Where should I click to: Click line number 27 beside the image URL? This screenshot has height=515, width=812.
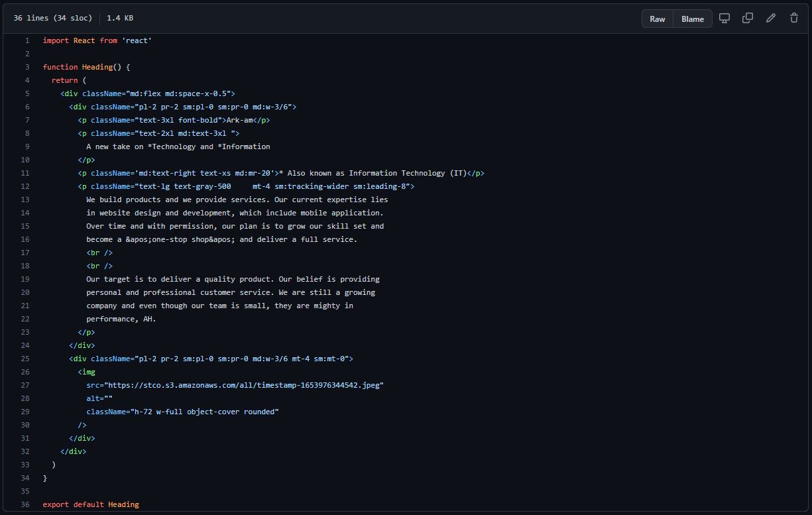[x=25, y=385]
